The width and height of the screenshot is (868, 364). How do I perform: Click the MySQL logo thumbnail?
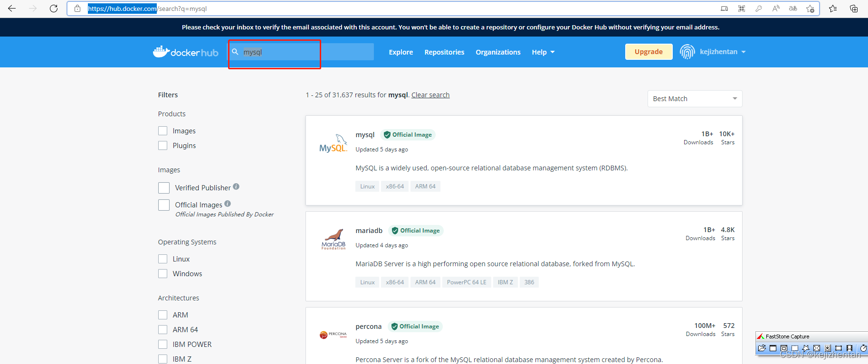(x=334, y=143)
